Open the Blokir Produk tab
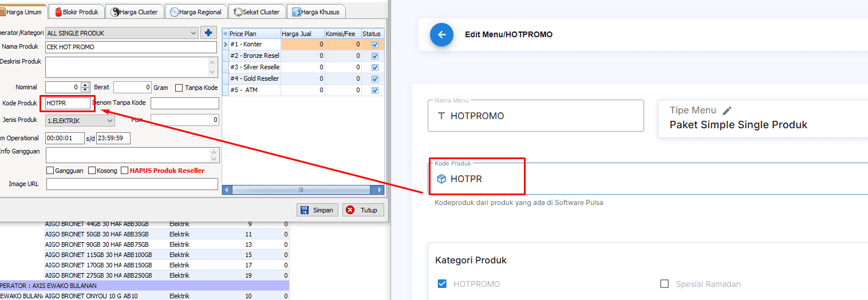 pyautogui.click(x=76, y=12)
